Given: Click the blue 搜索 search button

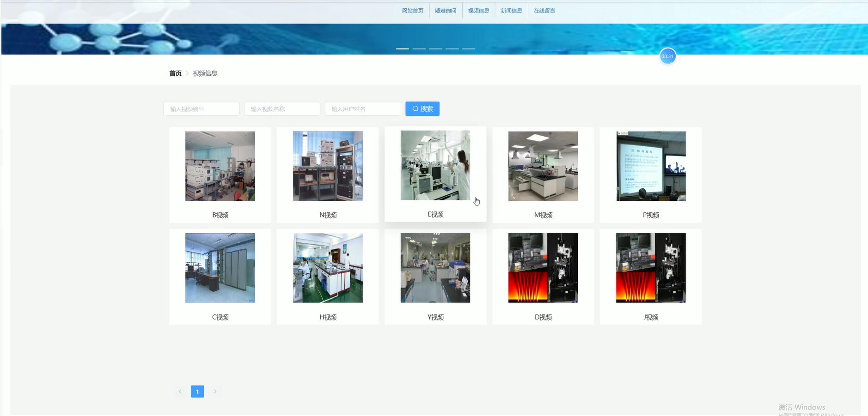Looking at the screenshot, I should pyautogui.click(x=422, y=109).
